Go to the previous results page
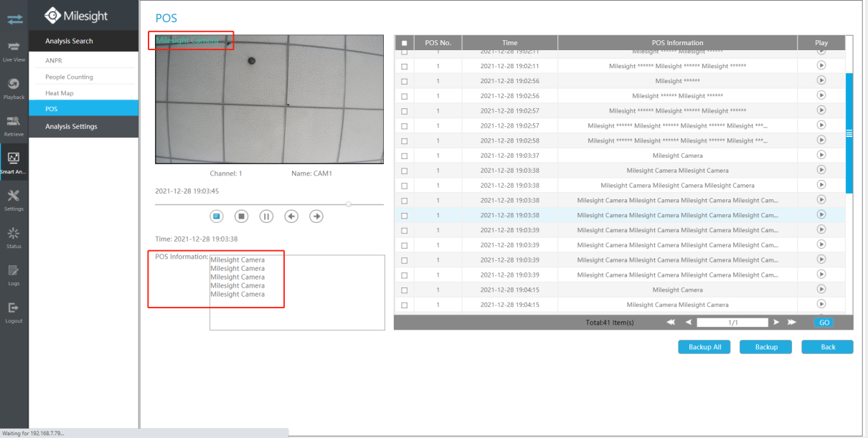This screenshot has width=868, height=438. [689, 323]
